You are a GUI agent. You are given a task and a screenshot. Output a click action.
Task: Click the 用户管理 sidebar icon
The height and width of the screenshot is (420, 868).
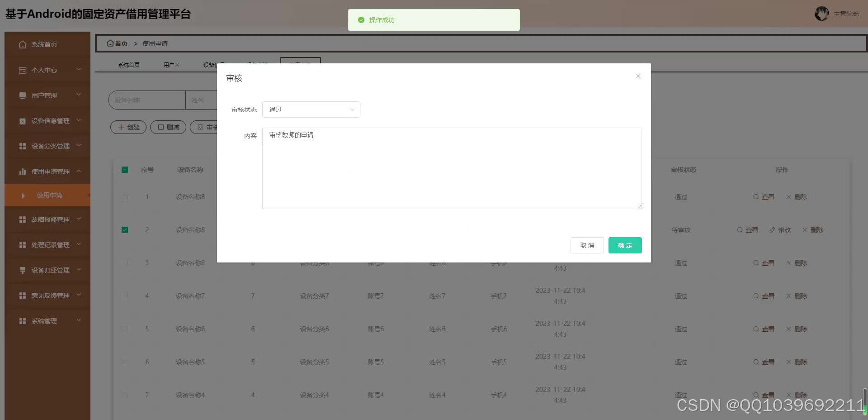[23, 95]
